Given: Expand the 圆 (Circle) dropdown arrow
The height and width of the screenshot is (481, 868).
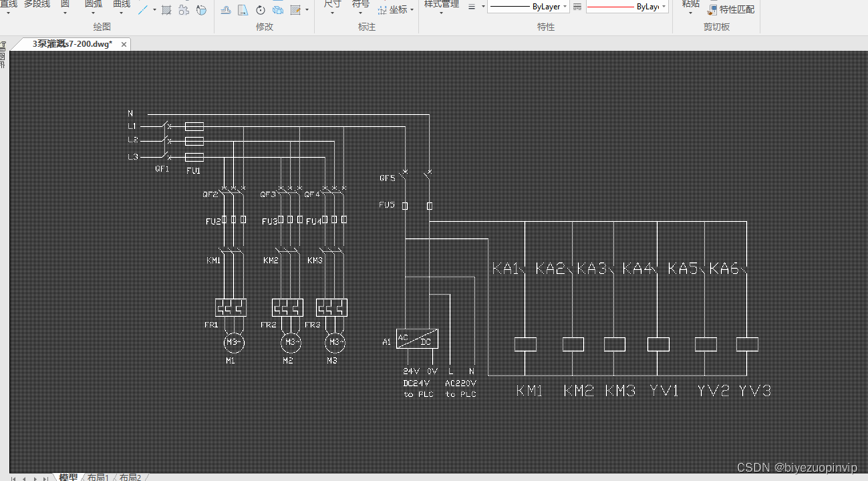Looking at the screenshot, I should pyautogui.click(x=65, y=13).
